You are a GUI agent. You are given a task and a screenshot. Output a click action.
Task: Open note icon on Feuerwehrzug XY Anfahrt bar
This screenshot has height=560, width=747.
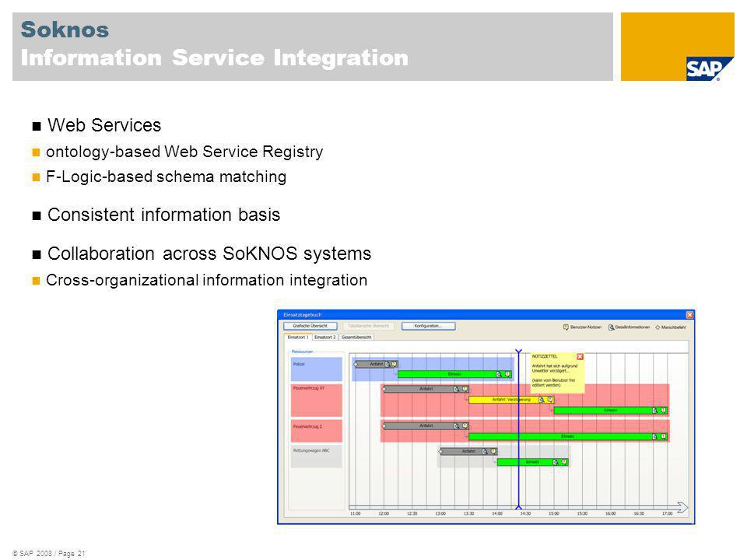[465, 389]
